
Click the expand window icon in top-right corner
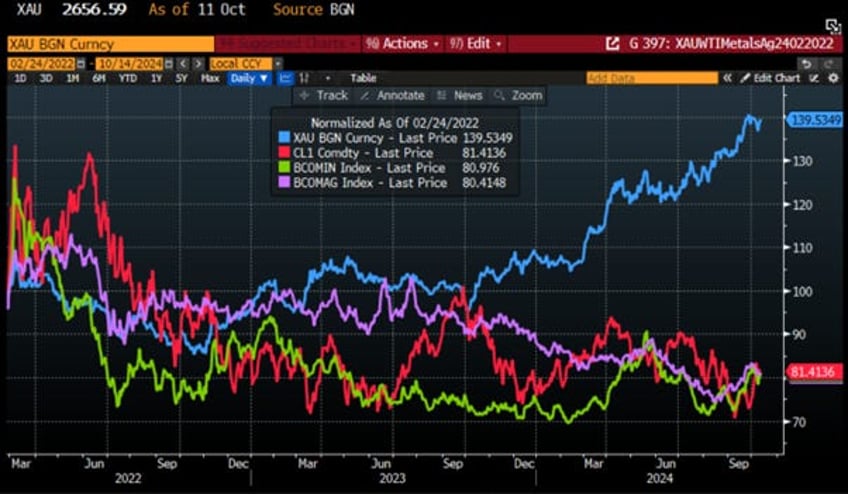(x=832, y=25)
